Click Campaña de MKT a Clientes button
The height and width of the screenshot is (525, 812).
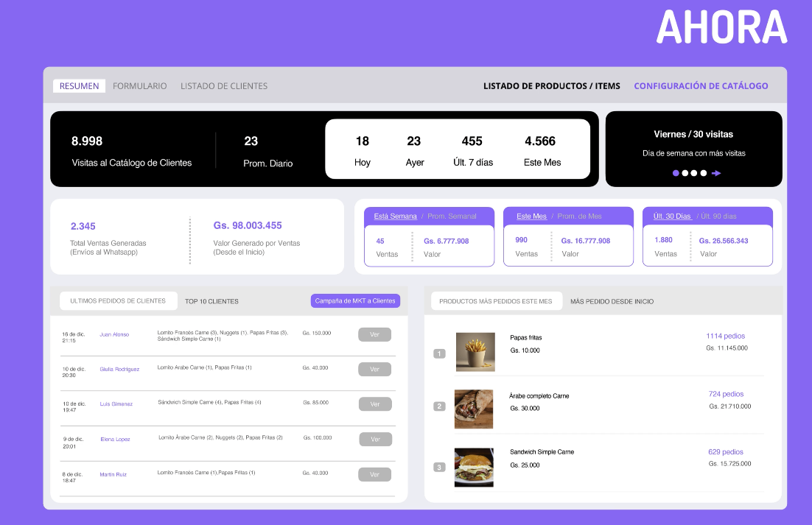pyautogui.click(x=355, y=300)
